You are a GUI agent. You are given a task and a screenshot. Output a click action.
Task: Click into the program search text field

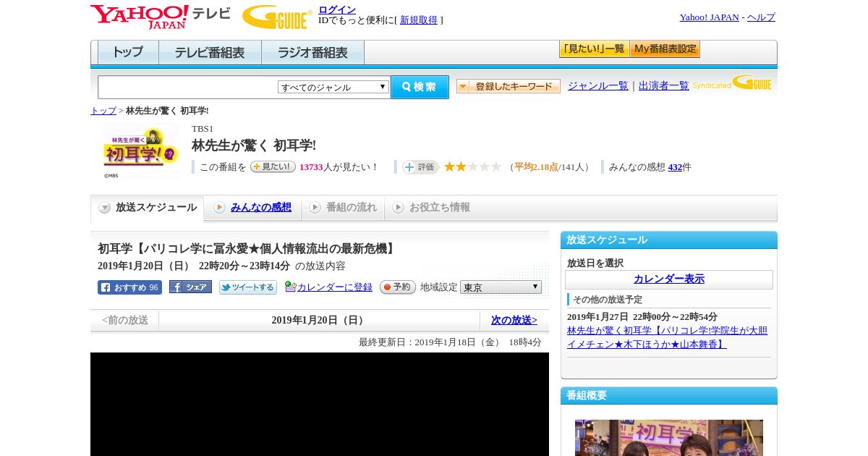[x=188, y=88]
